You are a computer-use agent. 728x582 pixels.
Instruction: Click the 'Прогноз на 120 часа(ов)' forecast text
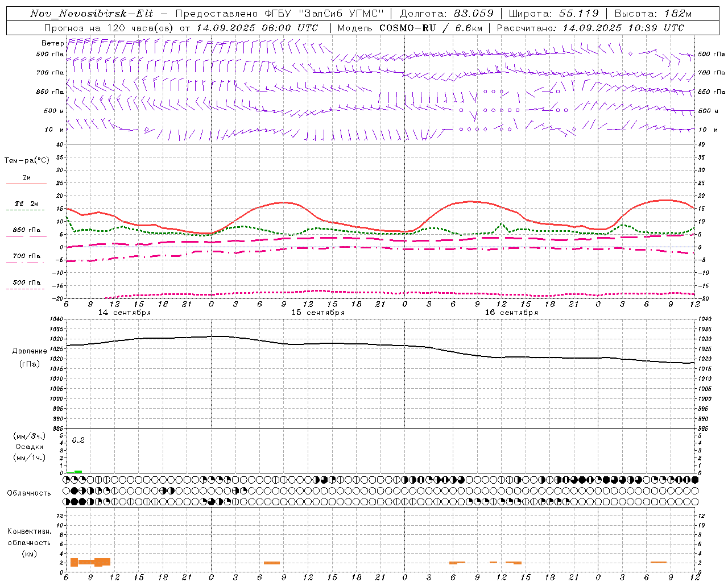pos(109,28)
